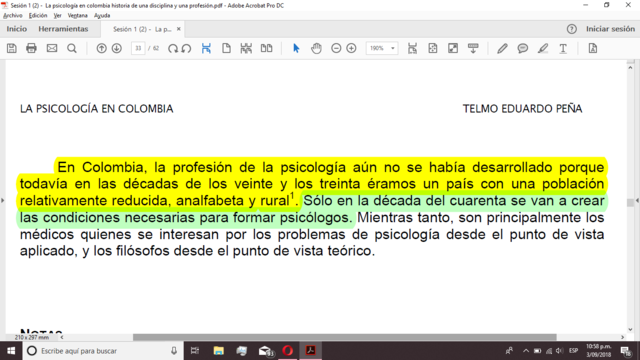This screenshot has width=640, height=360.
Task: Select the pencil sign tool
Action: 502,48
